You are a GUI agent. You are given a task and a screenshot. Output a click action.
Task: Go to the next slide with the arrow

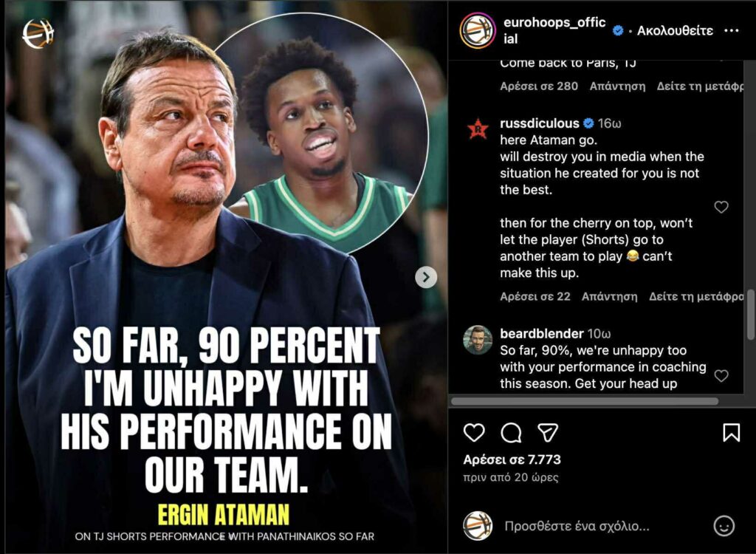pos(425,277)
